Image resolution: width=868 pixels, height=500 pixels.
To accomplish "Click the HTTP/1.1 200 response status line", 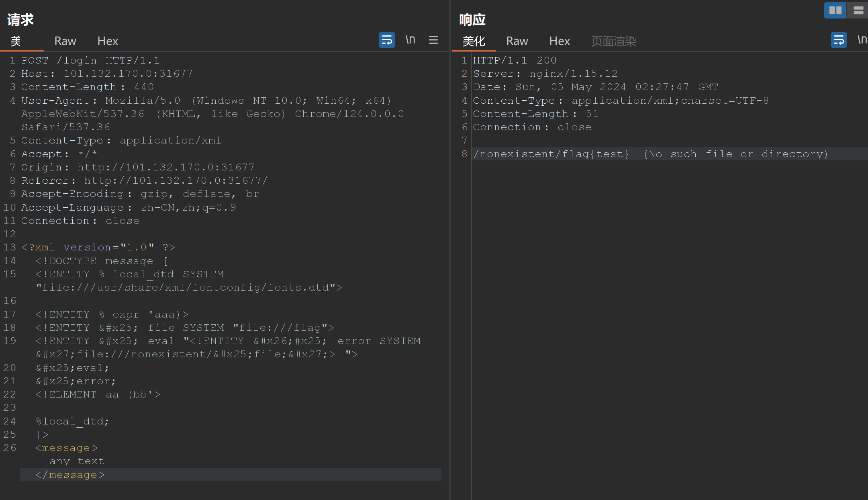I will [515, 60].
